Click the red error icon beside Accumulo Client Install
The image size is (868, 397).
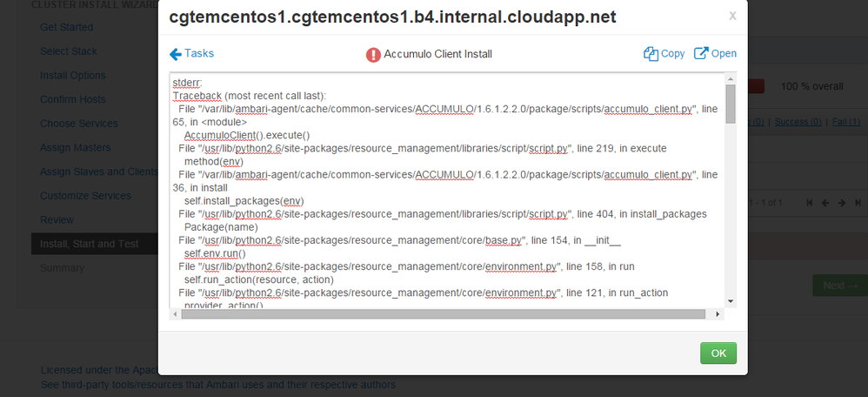pyautogui.click(x=373, y=54)
